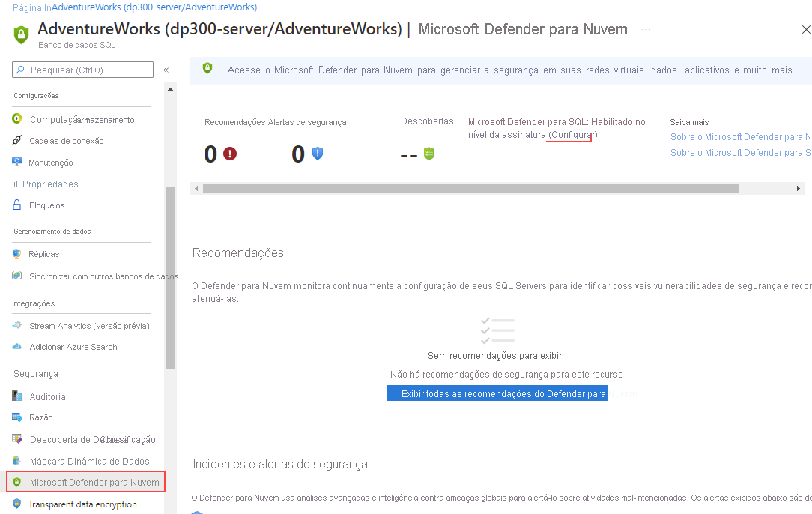Open Descoberta de Dados e Classificação
The height and width of the screenshot is (514, 812).
click(x=82, y=439)
